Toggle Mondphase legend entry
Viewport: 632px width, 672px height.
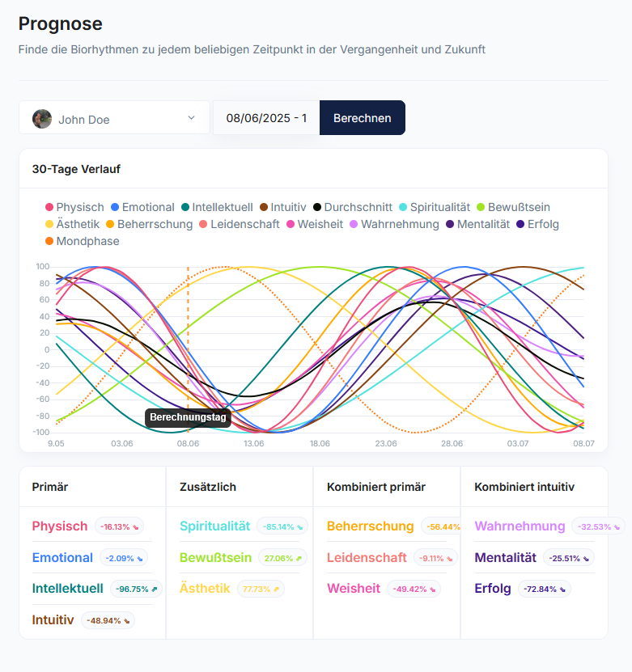[83, 241]
